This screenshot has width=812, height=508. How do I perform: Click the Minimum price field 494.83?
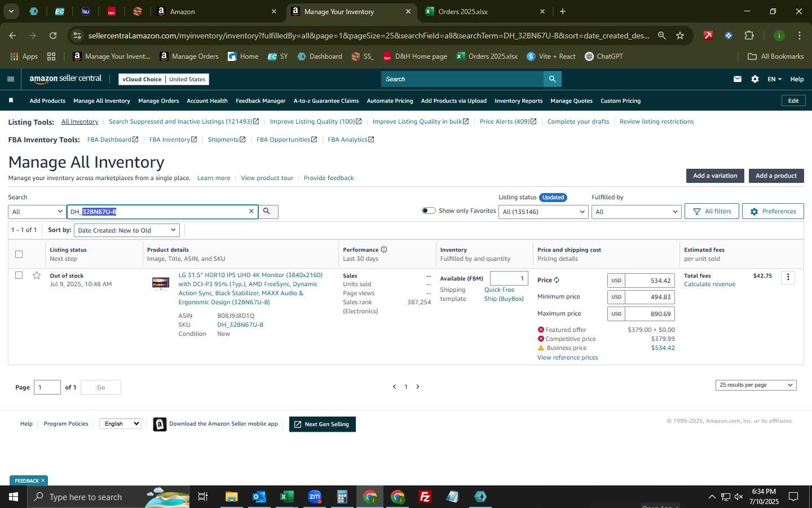[x=650, y=297]
